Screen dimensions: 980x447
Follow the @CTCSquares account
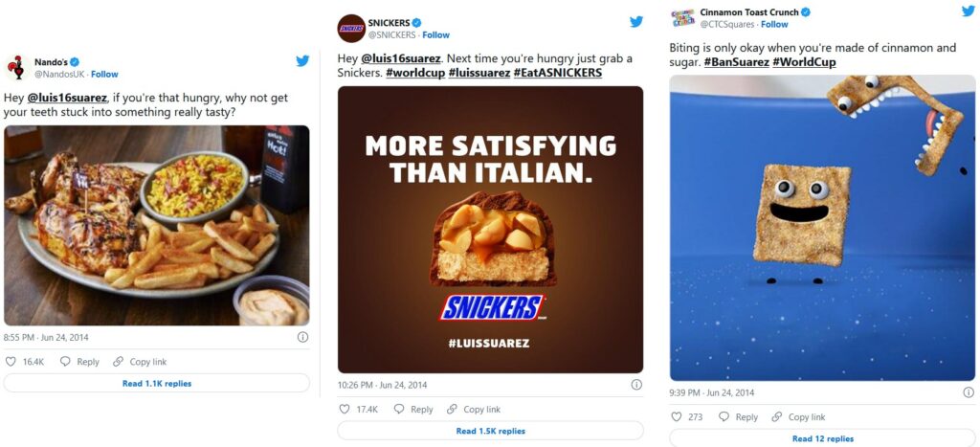tap(775, 25)
